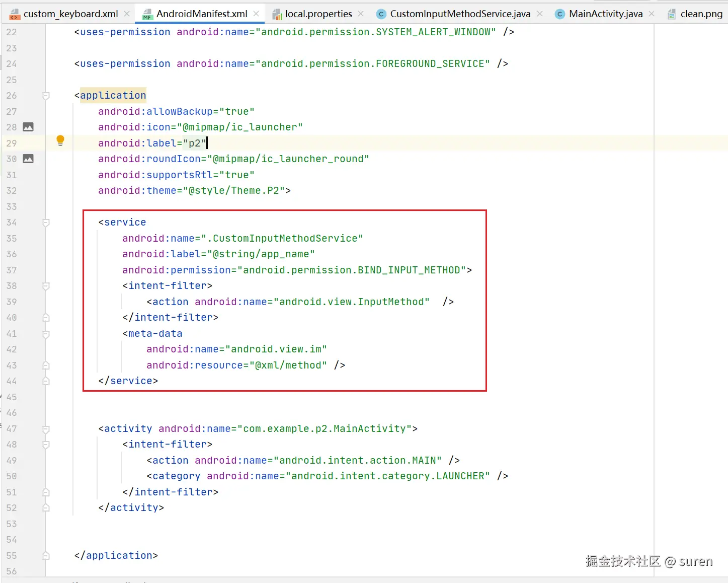
Task: Place cursor in android:label="p2"
Action: click(x=152, y=143)
